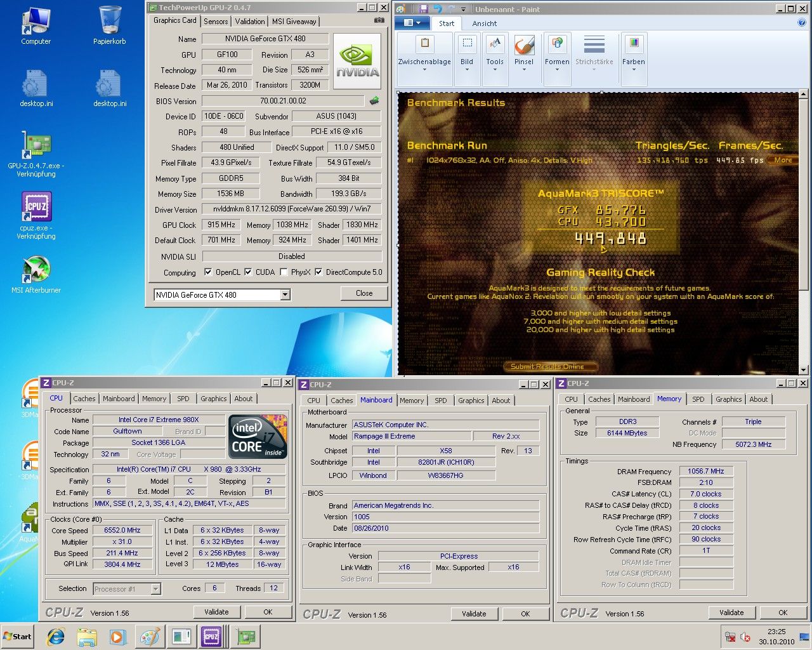Screen dimensions: 812x650
Task: Open Windows Media Player from the taskbar
Action: click(117, 637)
